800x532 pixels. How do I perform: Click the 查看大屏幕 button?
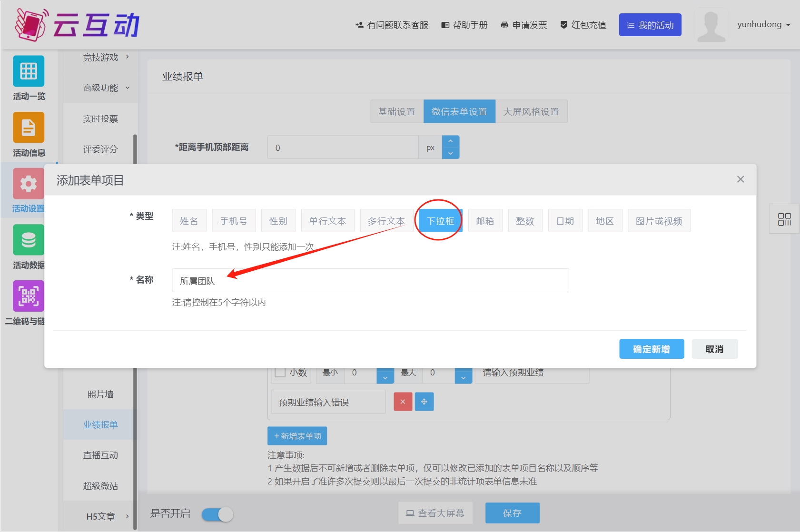click(435, 513)
